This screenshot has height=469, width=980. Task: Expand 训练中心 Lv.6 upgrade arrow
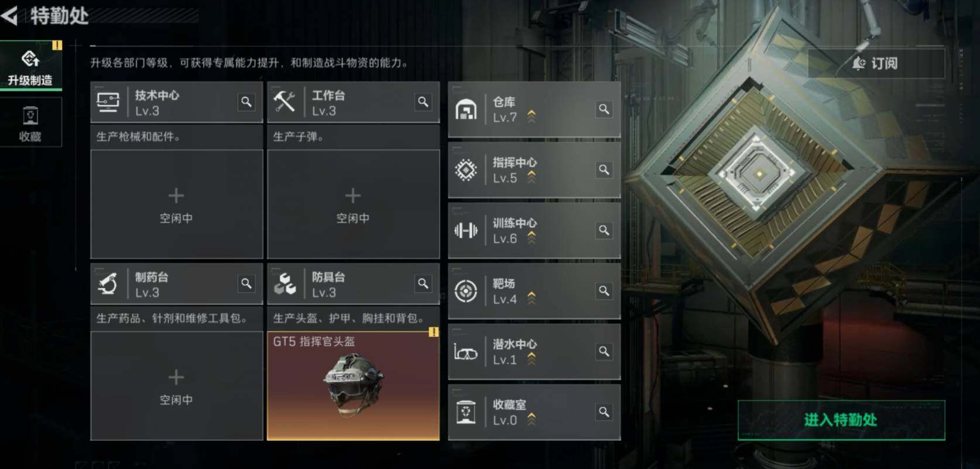tap(532, 237)
